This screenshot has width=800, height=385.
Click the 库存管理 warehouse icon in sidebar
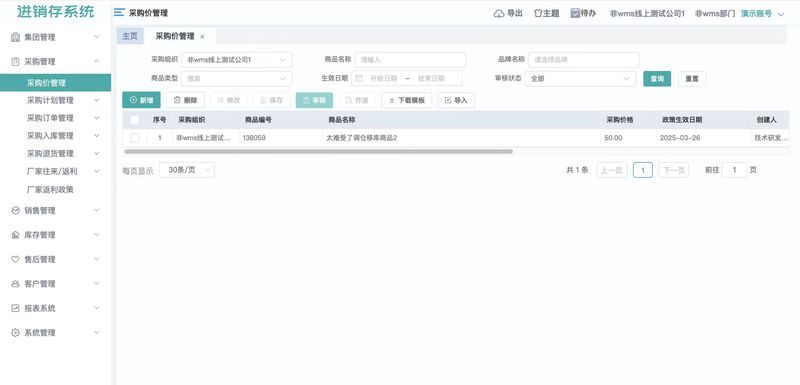[x=15, y=235]
